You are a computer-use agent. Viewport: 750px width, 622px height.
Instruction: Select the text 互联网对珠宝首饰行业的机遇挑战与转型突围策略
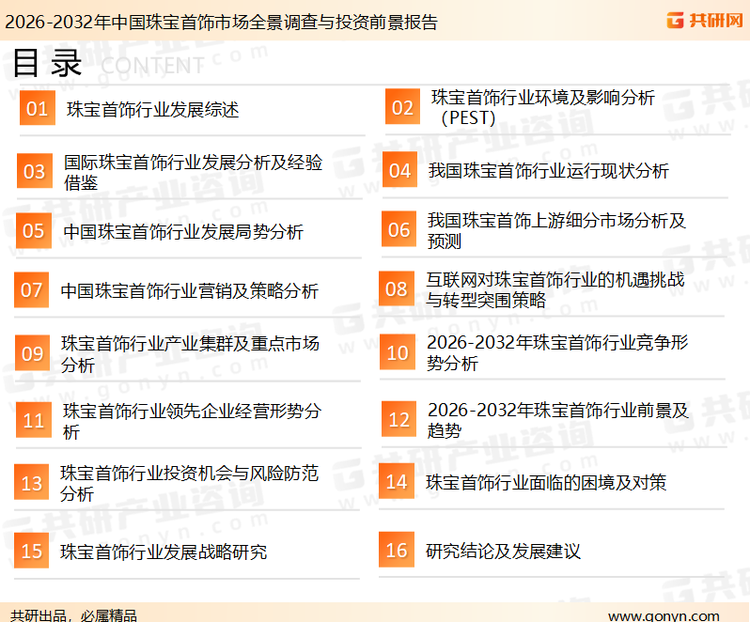click(x=555, y=290)
